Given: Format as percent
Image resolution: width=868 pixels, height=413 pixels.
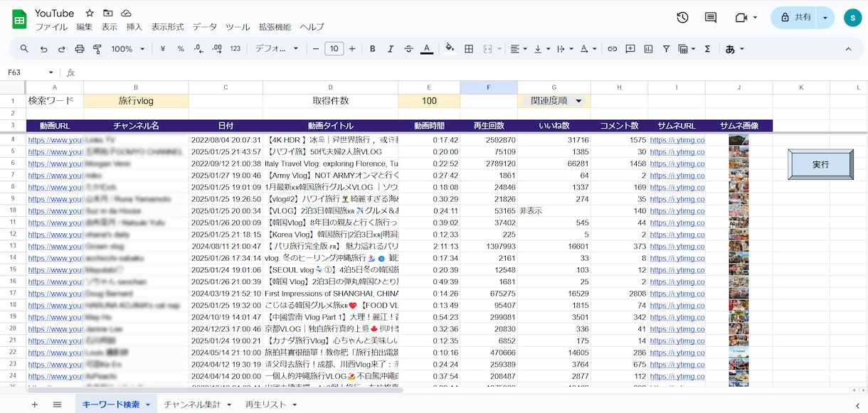Looking at the screenshot, I should click(181, 49).
